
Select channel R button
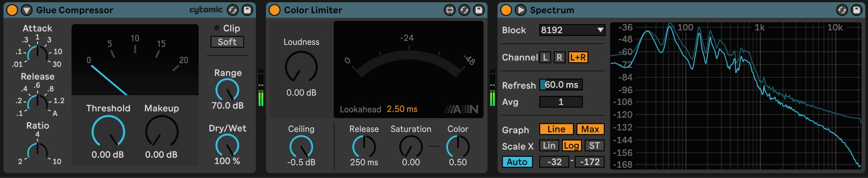[559, 57]
